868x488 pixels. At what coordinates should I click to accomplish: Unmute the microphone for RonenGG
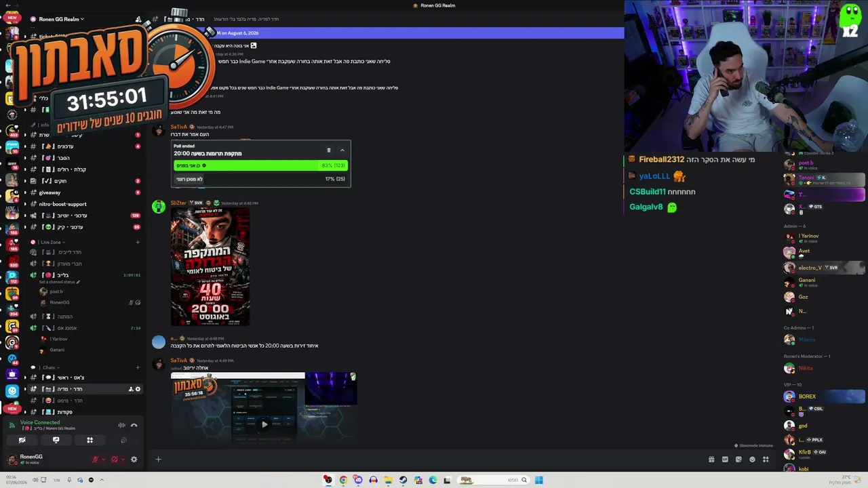[x=95, y=460]
